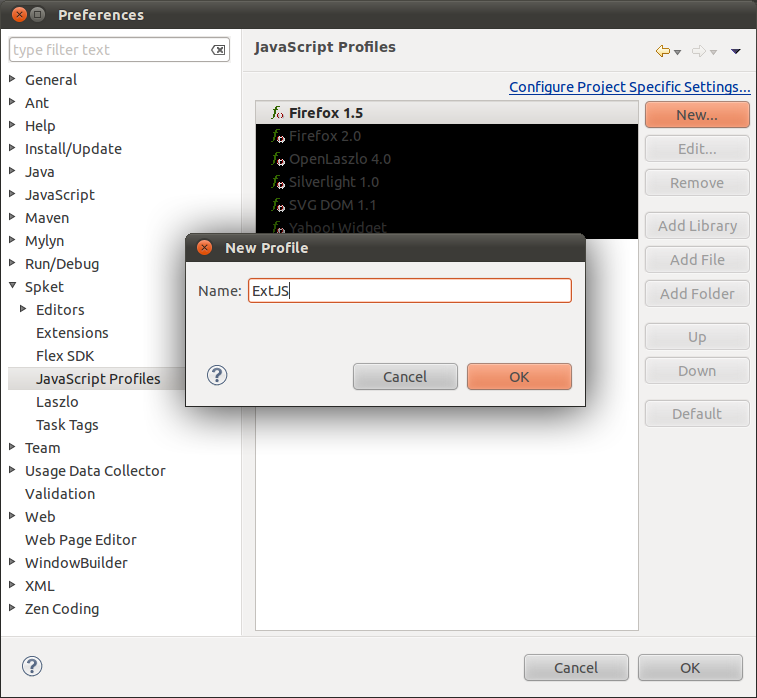Collapse the Spket tree node
The image size is (757, 698).
point(12,287)
